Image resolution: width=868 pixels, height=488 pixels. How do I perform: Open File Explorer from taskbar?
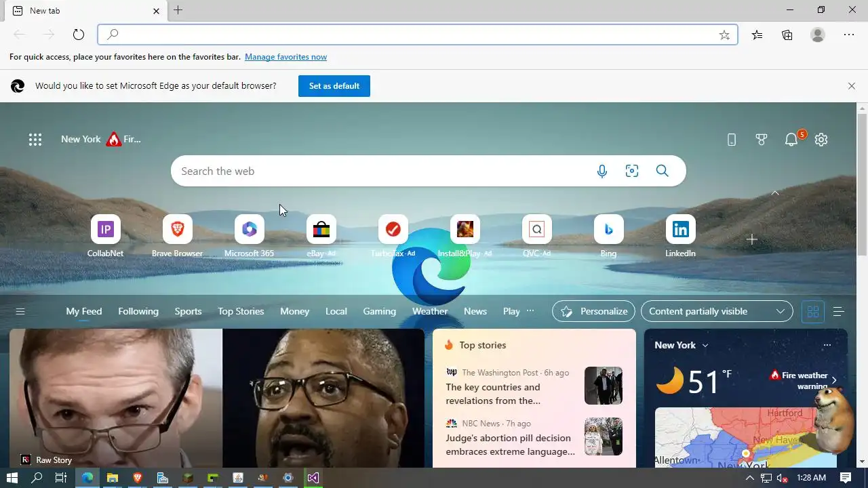pos(113,478)
